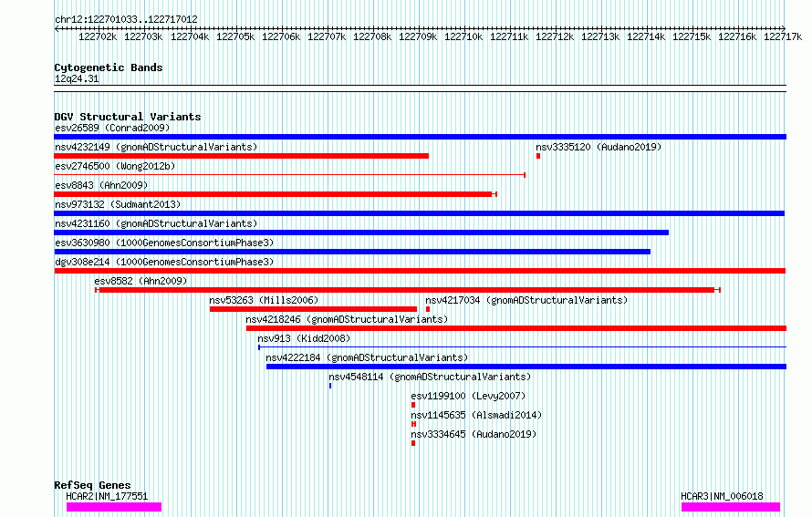Click red bar under dgv308e214
Viewport: 812px width, 517px height.
(x=420, y=271)
